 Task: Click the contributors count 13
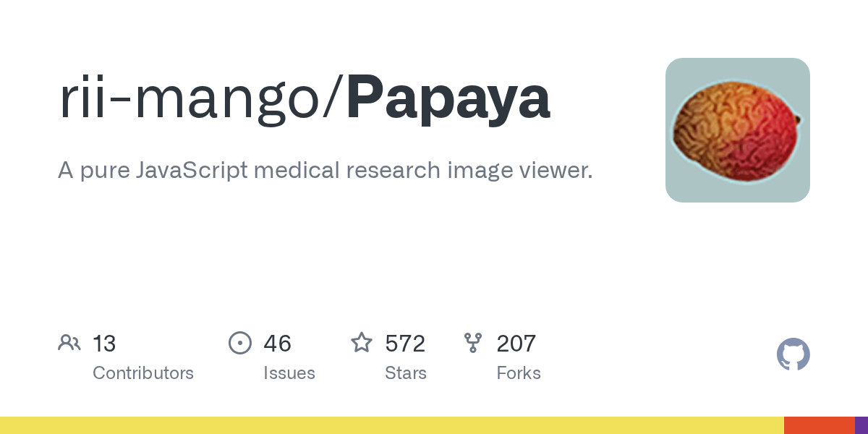click(104, 344)
